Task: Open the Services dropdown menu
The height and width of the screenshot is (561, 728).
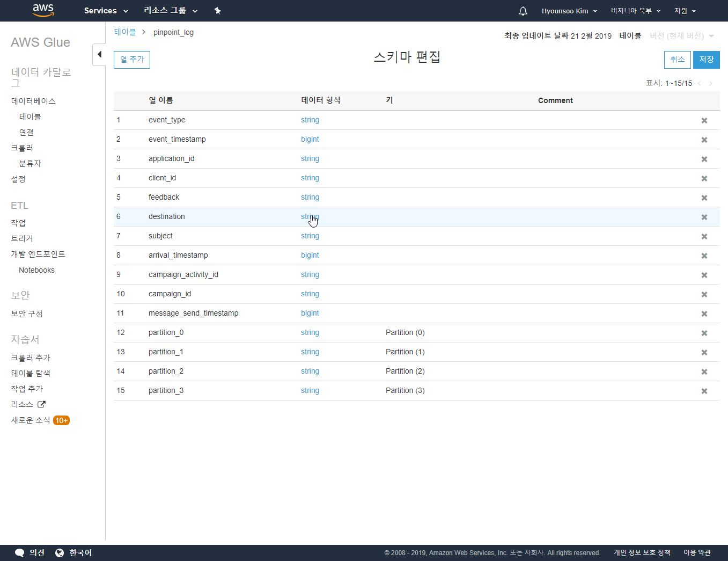Action: 106,11
